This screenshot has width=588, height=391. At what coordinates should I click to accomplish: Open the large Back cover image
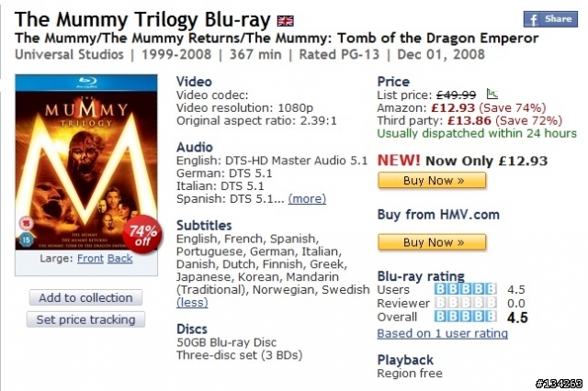[x=120, y=259]
